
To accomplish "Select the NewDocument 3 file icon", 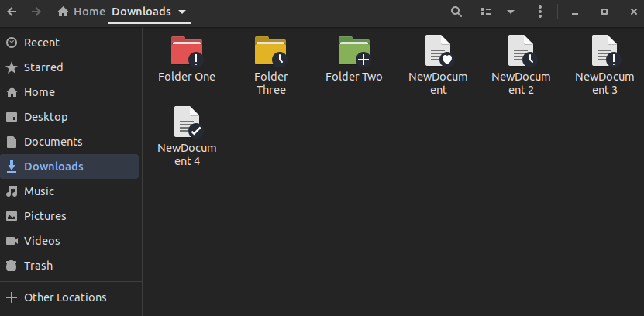I will click(x=604, y=51).
